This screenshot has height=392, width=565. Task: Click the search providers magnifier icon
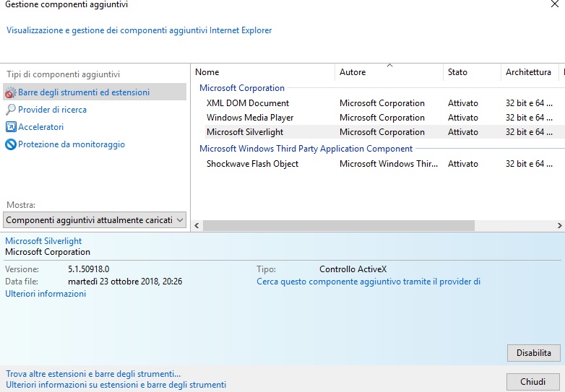click(10, 110)
